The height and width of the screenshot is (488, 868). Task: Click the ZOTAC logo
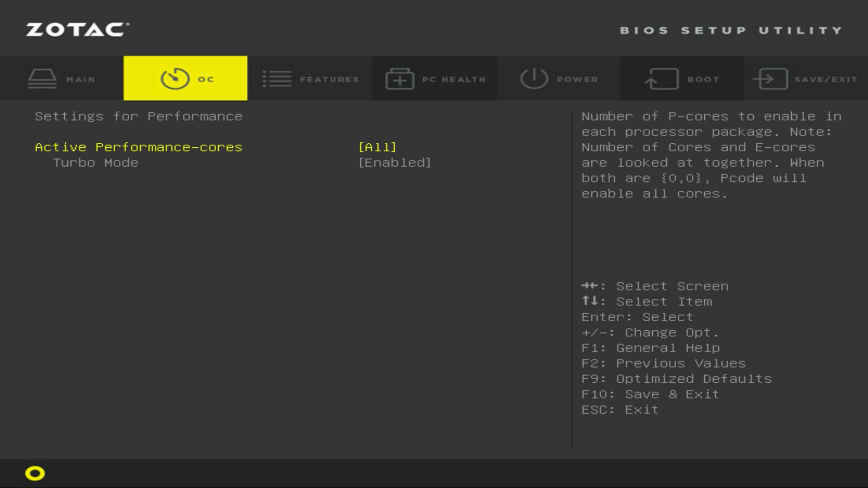point(77,30)
